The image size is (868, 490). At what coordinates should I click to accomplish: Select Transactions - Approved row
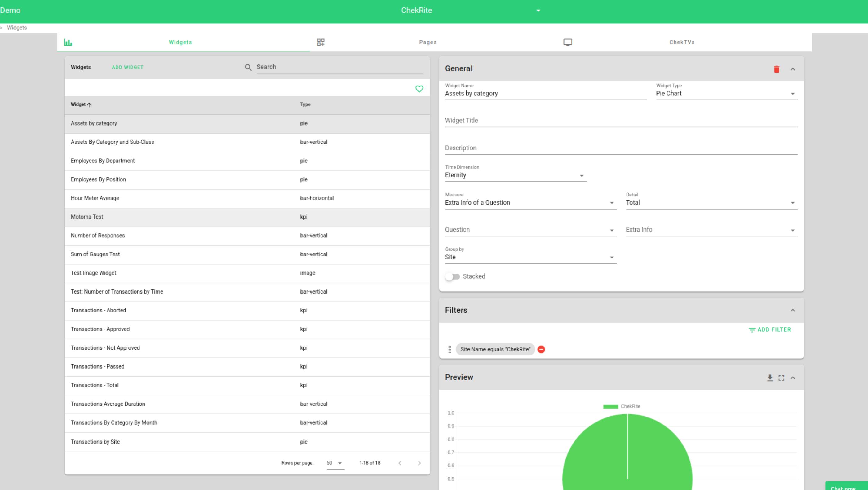tap(247, 329)
